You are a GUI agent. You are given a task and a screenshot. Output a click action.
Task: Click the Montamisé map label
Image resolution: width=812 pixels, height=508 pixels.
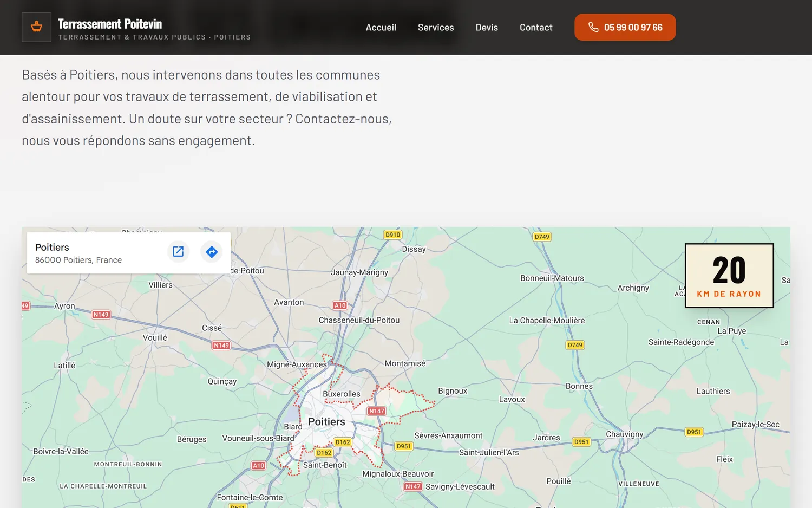point(405,363)
